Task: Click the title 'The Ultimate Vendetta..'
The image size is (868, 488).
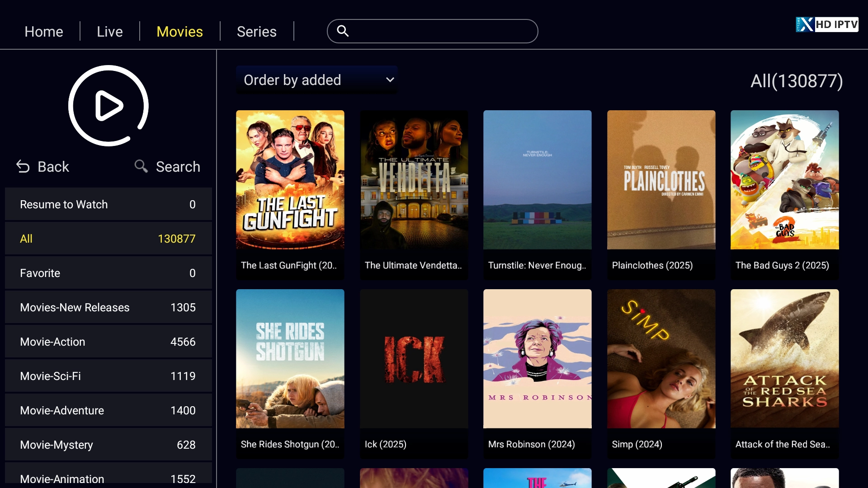Action: (413, 265)
